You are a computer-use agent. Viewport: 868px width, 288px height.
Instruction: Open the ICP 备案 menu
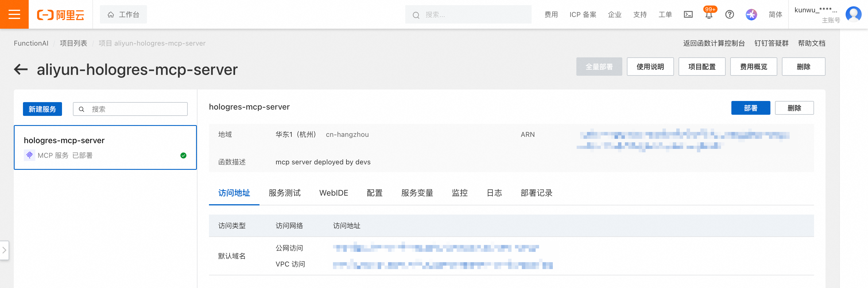(583, 14)
